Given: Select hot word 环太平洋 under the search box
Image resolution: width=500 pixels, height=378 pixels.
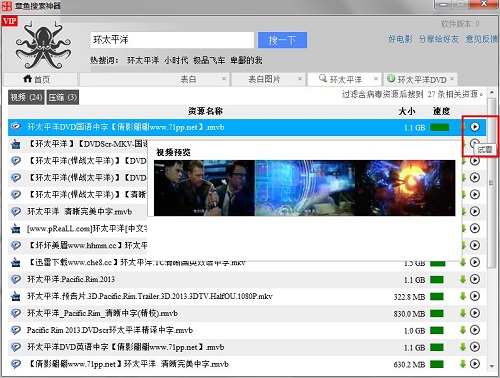Looking at the screenshot, I should pyautogui.click(x=143, y=60).
